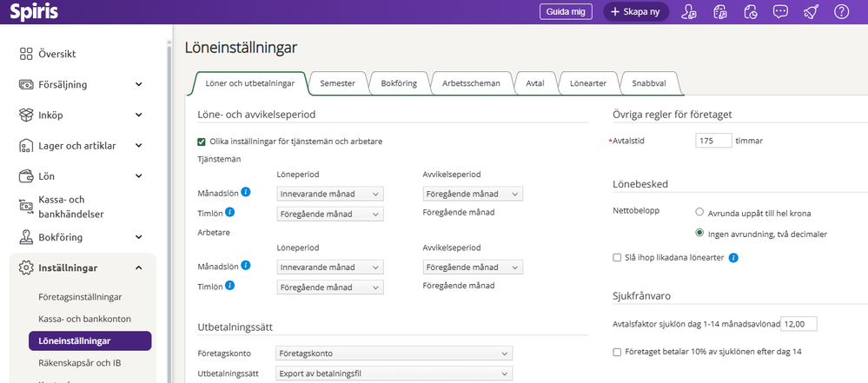The height and width of the screenshot is (383, 868).
Task: Click the Avtalsfaktor sjuklön input field
Action: 798,324
